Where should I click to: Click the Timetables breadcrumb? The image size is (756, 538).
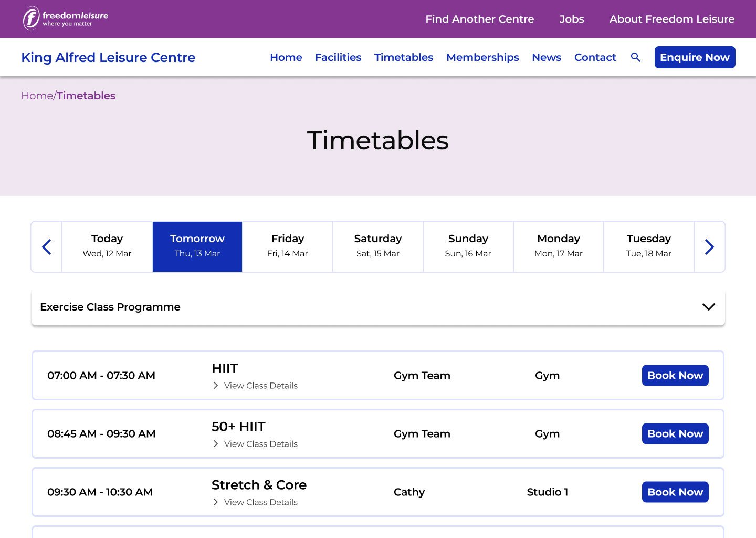[86, 96]
